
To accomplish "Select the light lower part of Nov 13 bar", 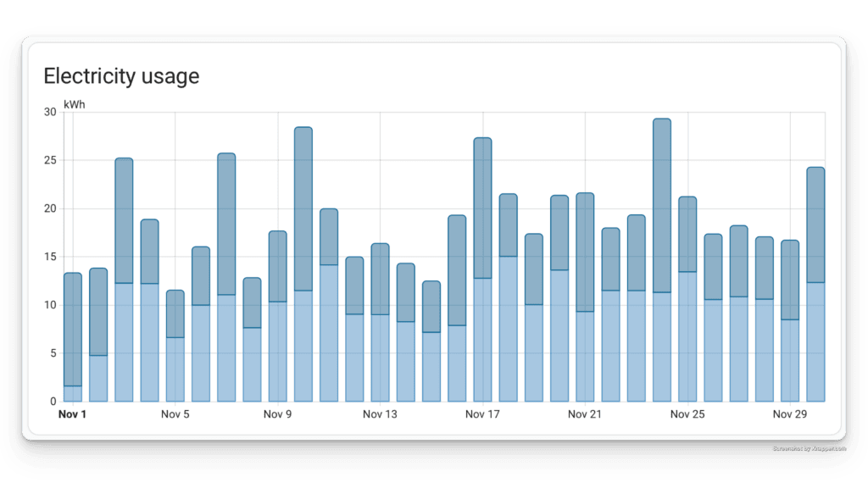I will tap(380, 358).
